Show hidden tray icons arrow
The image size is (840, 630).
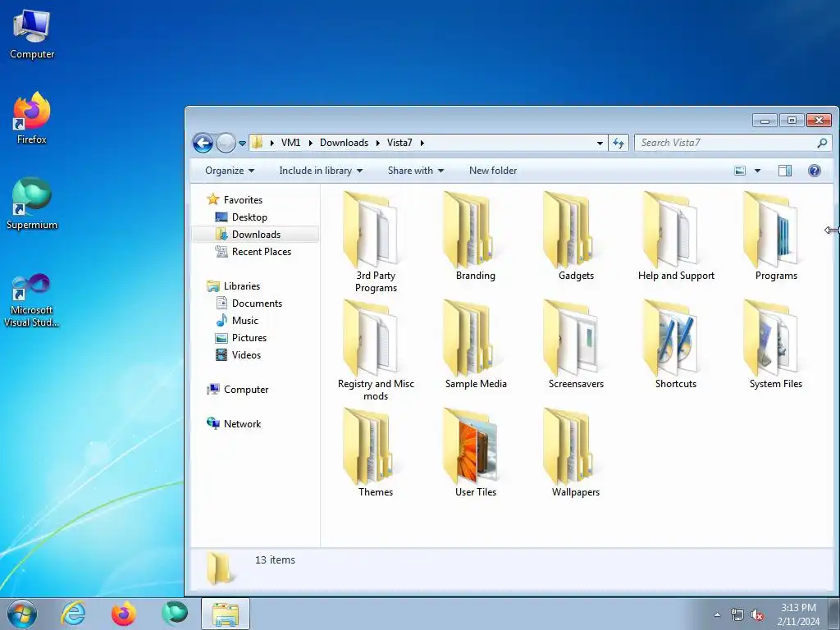coord(717,615)
